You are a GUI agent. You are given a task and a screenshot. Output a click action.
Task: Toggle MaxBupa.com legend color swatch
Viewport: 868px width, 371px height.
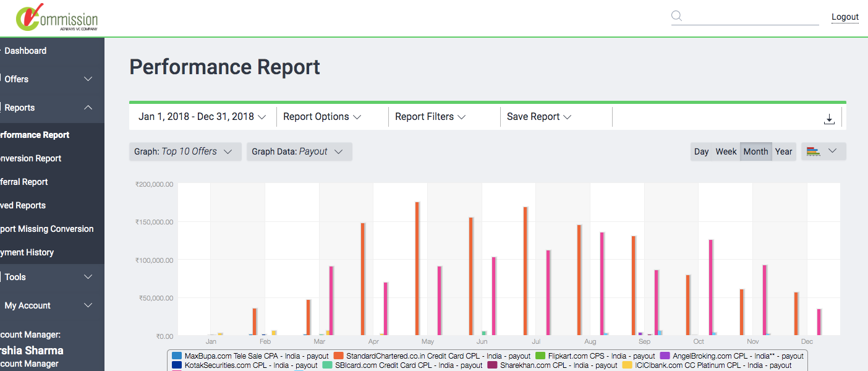click(177, 356)
